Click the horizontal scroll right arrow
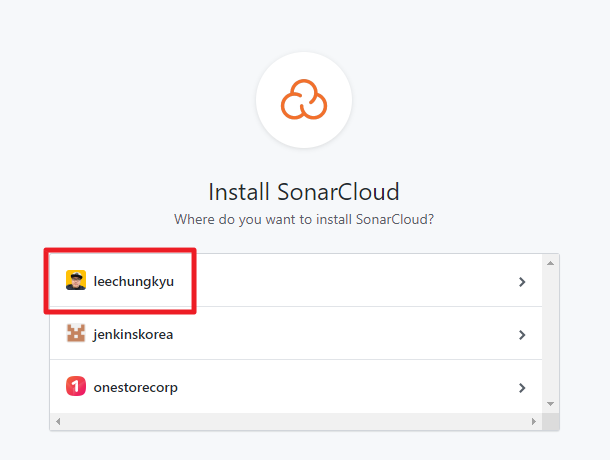610x460 pixels. click(534, 421)
